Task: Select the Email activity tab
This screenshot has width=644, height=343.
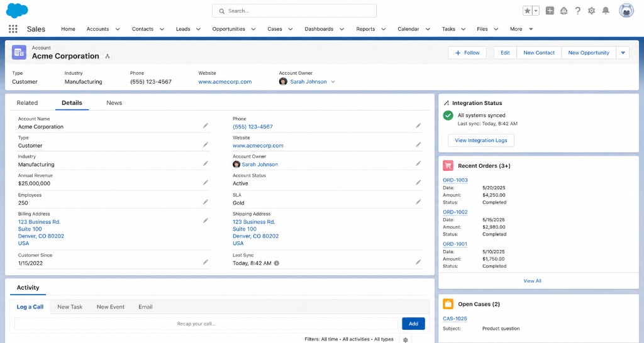Action: [145, 307]
